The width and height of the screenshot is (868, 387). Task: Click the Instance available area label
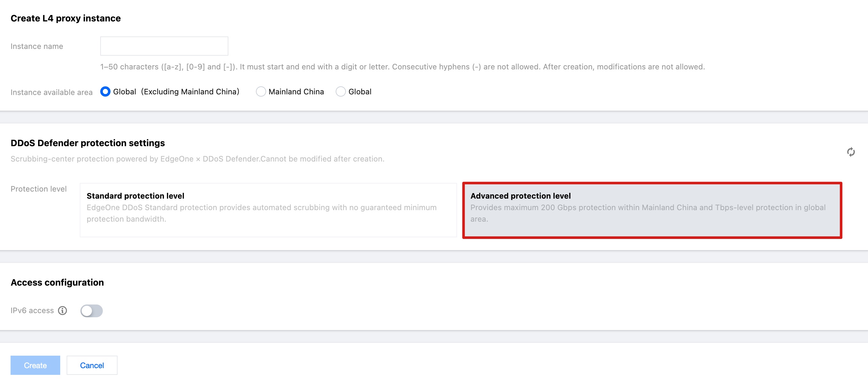pyautogui.click(x=51, y=92)
